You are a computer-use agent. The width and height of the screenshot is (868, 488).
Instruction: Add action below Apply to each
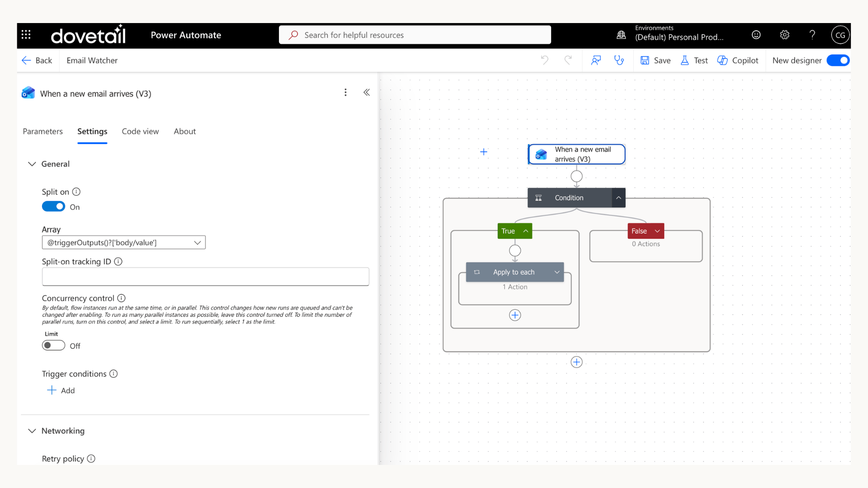pyautogui.click(x=515, y=315)
